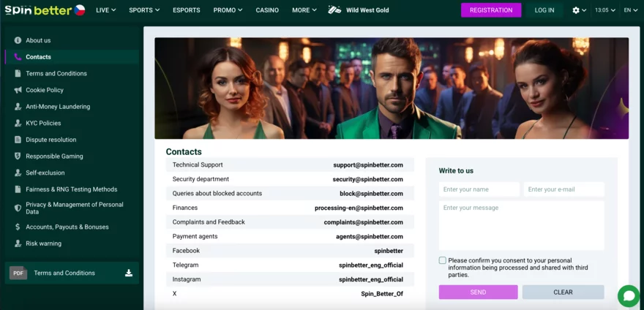Viewport: 644px width, 310px height.
Task: Open the 13:05 time zone dropdown
Action: coord(605,10)
